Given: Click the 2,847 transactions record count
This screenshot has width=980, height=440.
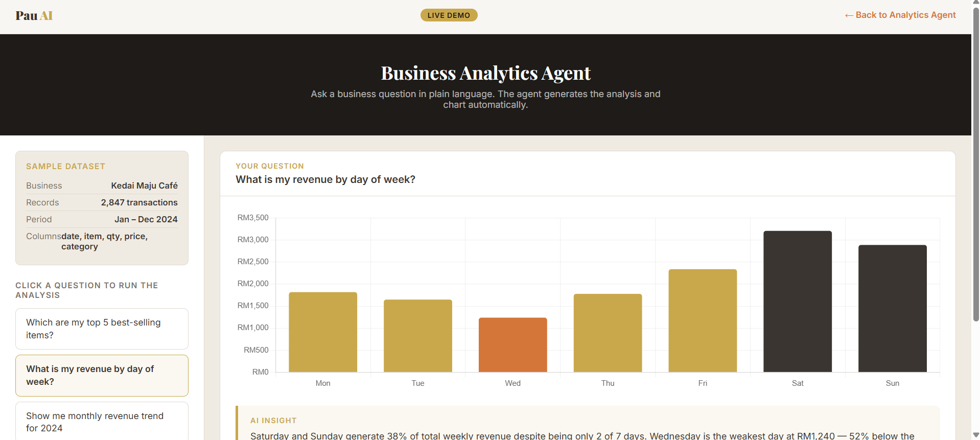Looking at the screenshot, I should (x=139, y=202).
